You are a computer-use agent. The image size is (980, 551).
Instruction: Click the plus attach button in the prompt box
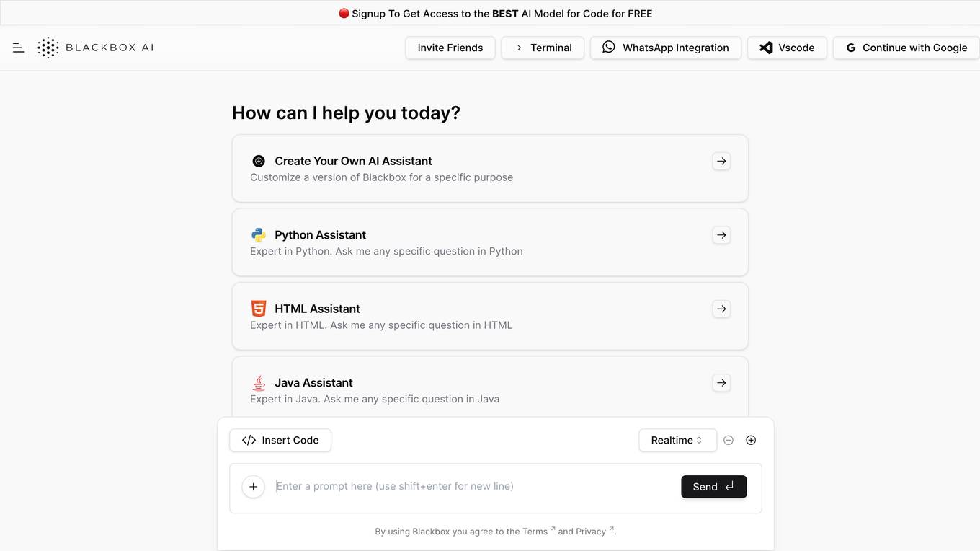pyautogui.click(x=253, y=487)
